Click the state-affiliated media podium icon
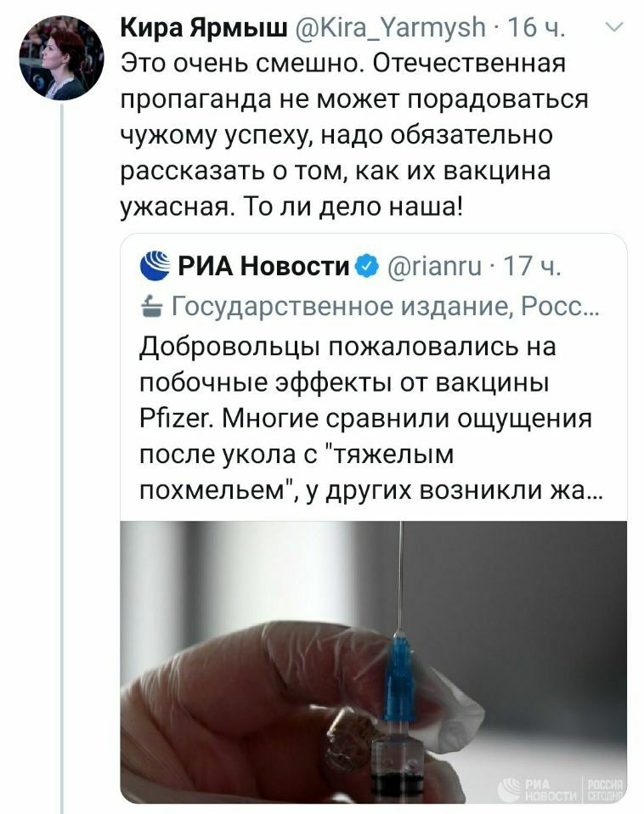 (x=152, y=306)
